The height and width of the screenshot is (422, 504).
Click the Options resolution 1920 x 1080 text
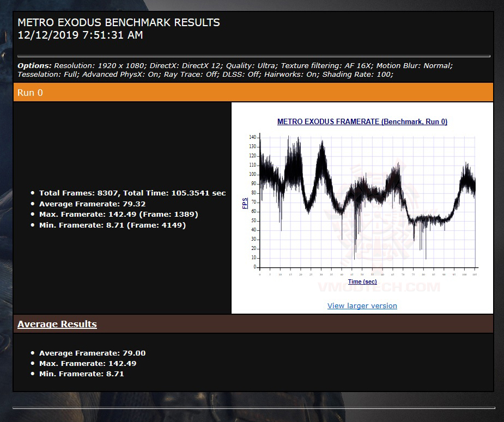pyautogui.click(x=100, y=65)
